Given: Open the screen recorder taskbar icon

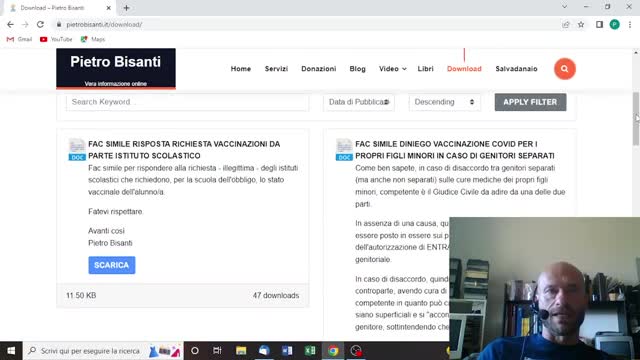Looking at the screenshot, I should [356, 351].
